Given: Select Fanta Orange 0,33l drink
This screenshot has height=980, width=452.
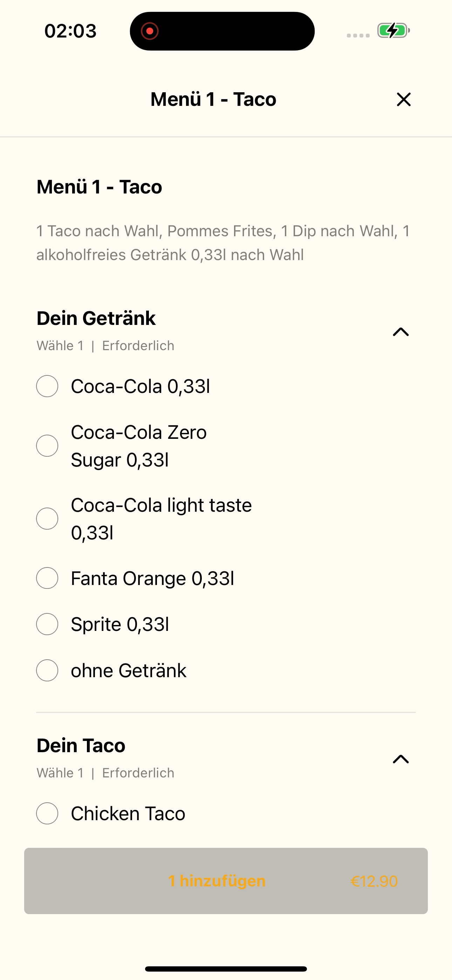Looking at the screenshot, I should tap(47, 578).
